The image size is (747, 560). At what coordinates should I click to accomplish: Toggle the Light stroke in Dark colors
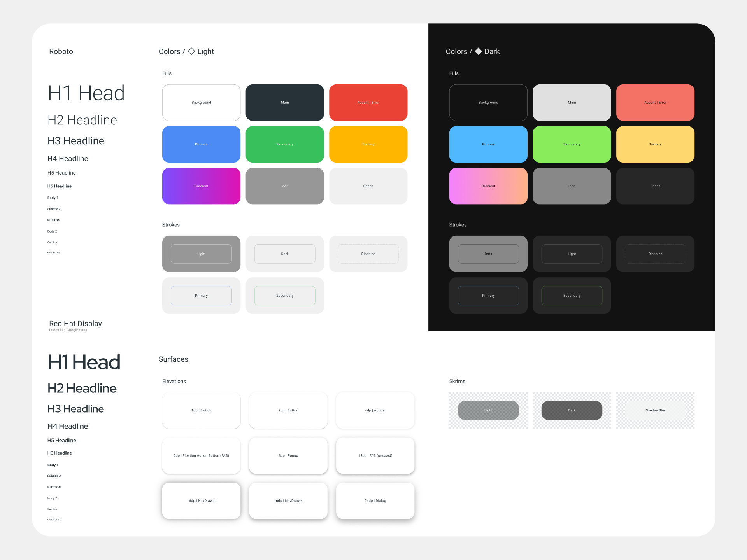(570, 254)
